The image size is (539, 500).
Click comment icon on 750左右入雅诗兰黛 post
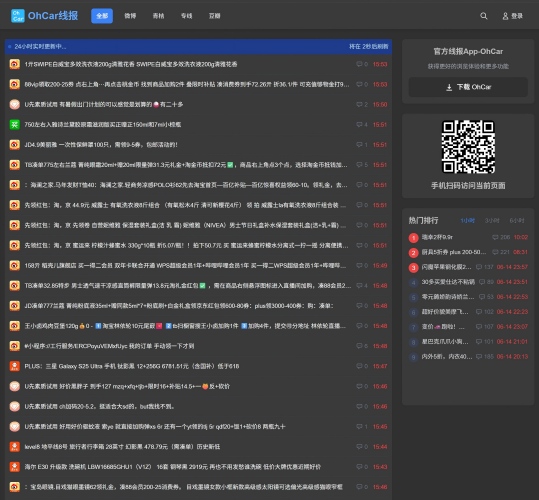[x=359, y=124]
